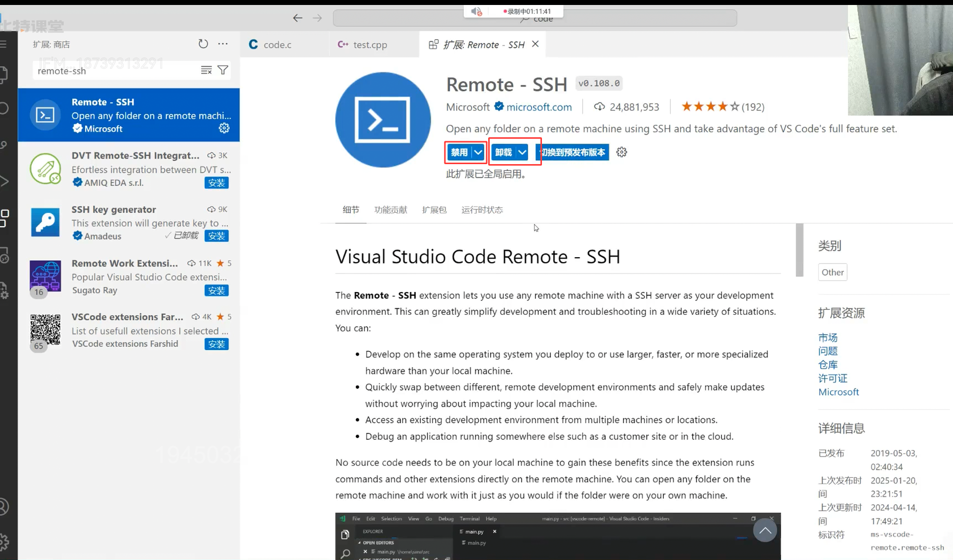Open the extensions panel more actions menu
The width and height of the screenshot is (953, 560).
(223, 44)
